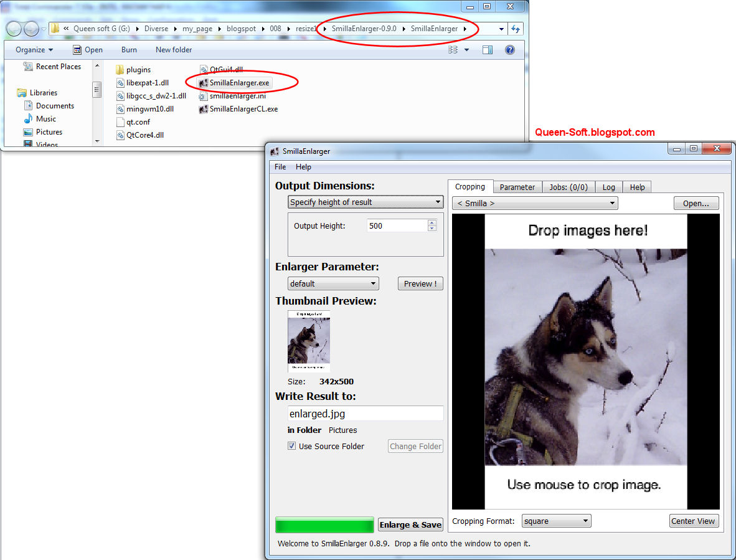
Task: Expand view options arrow in Explorer
Action: tap(466, 50)
